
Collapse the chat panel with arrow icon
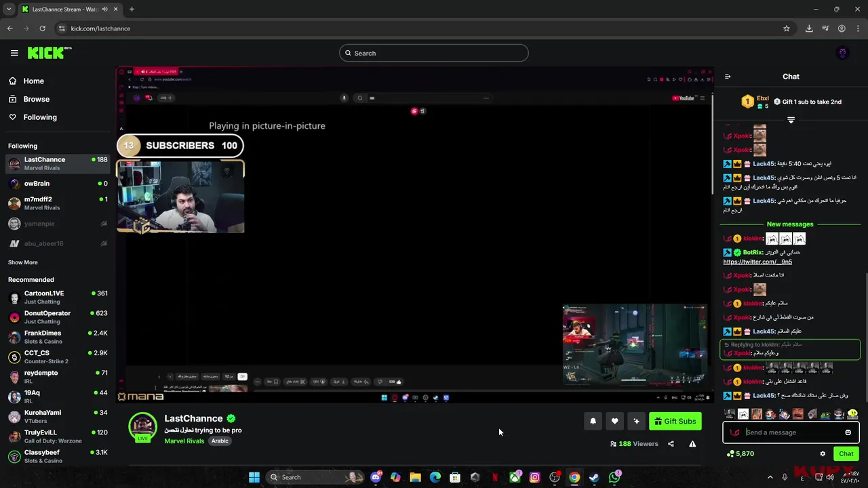pyautogui.click(x=728, y=77)
